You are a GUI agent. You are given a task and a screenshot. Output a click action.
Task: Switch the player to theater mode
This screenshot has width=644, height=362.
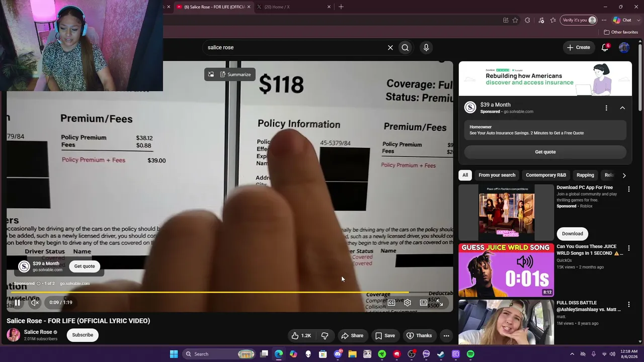pyautogui.click(x=424, y=303)
